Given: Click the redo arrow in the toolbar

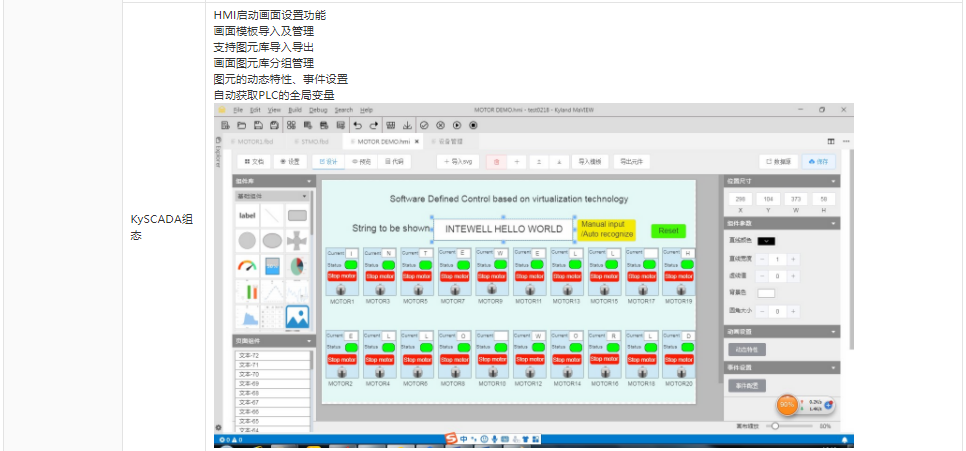Looking at the screenshot, I should [x=374, y=126].
